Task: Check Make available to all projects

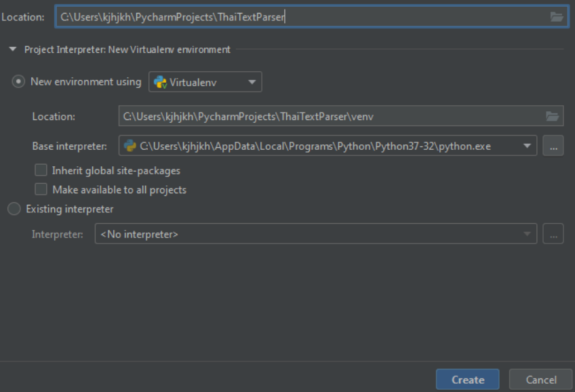Action: (x=41, y=189)
